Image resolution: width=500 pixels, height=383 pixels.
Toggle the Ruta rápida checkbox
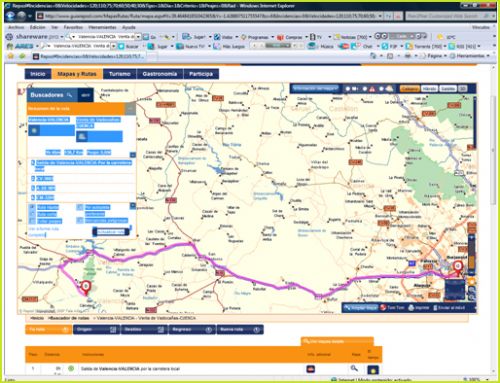[x=32, y=207]
